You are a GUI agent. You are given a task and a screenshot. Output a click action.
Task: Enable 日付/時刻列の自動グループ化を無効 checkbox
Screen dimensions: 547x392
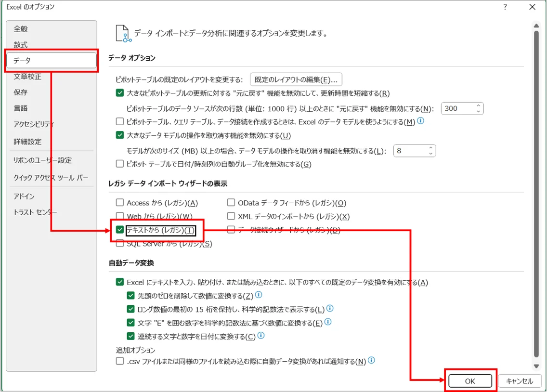pos(119,164)
